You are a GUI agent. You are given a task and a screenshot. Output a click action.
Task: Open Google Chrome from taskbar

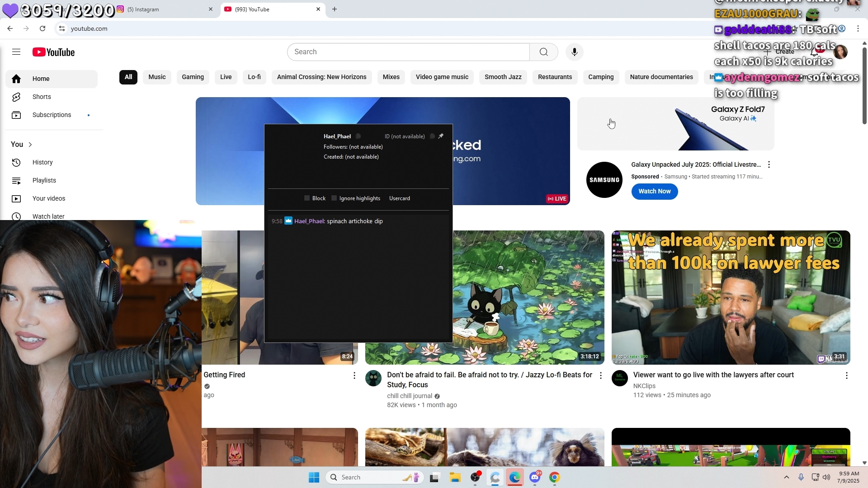[555, 477]
